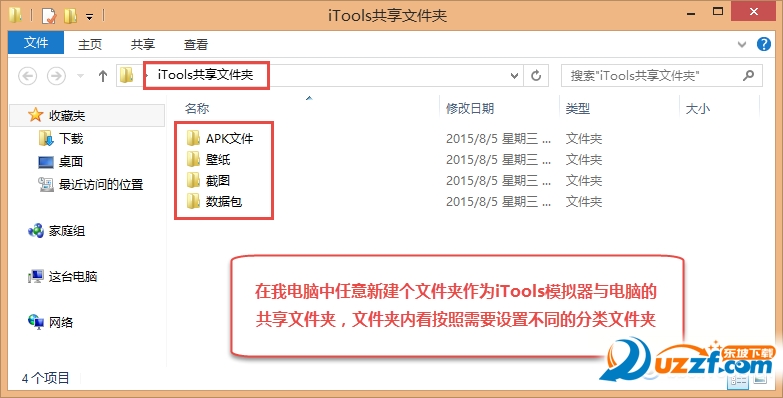Open 桌面 in navigation pane

tap(71, 161)
